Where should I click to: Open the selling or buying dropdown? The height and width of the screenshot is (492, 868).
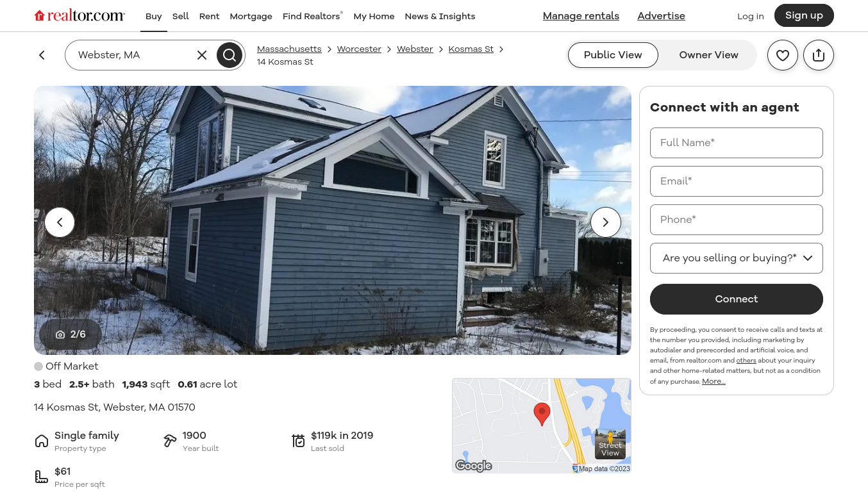point(737,258)
